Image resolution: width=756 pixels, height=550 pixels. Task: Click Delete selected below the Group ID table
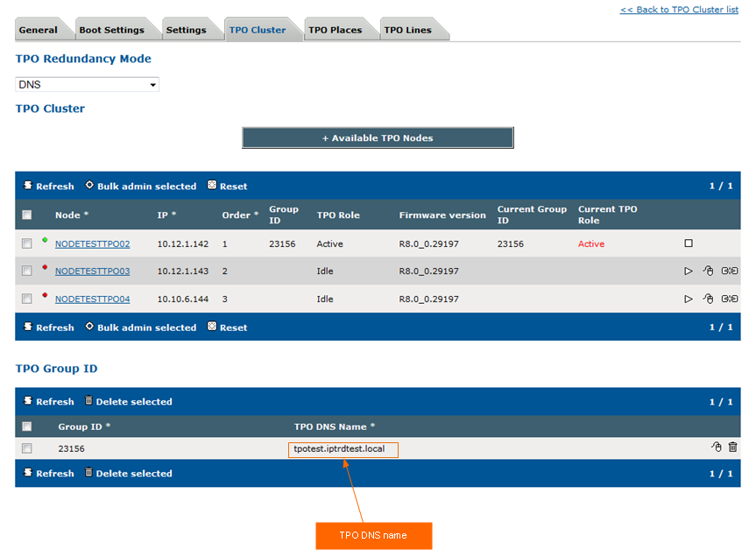(129, 473)
